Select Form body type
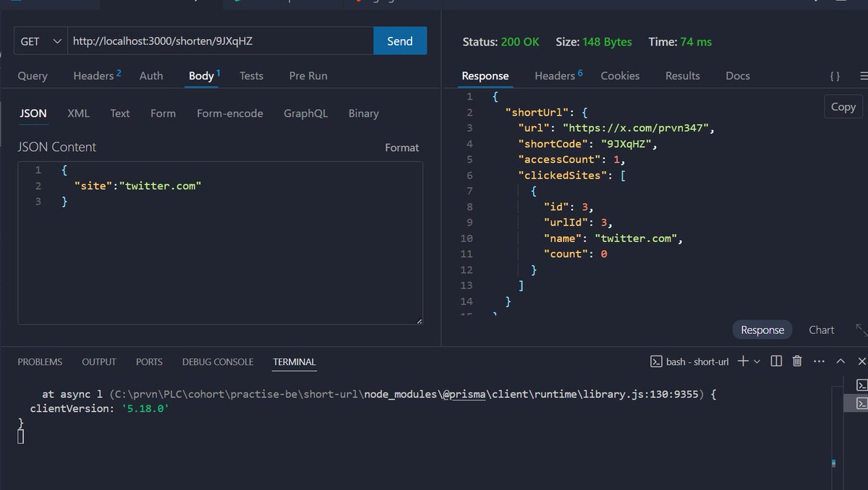The height and width of the screenshot is (490, 868). (x=163, y=113)
